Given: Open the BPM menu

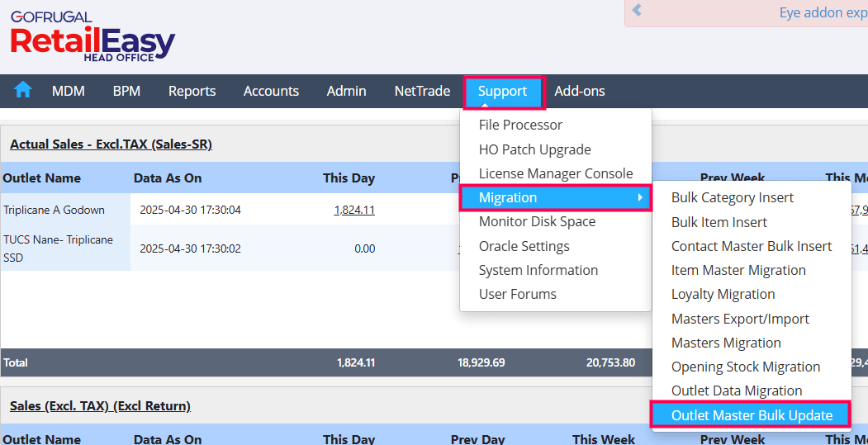Looking at the screenshot, I should [x=126, y=91].
